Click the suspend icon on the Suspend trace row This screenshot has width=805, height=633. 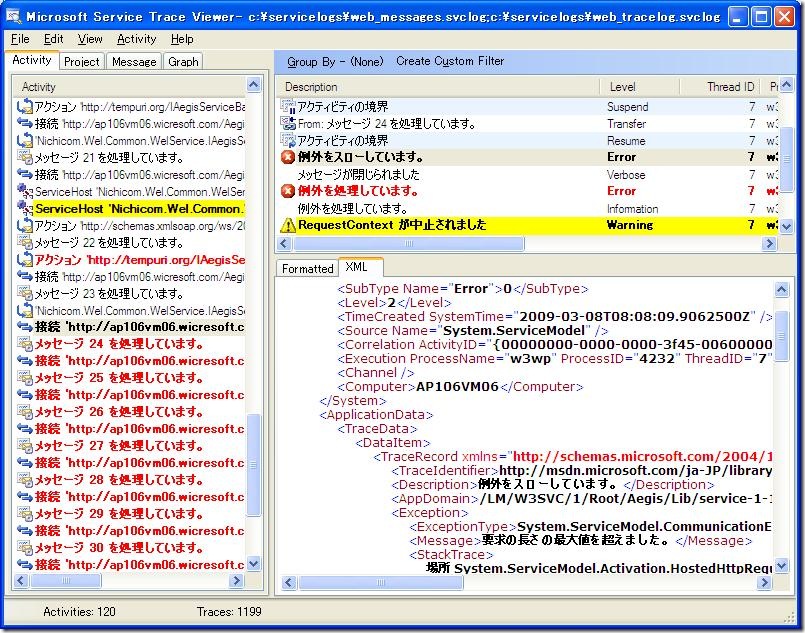tap(288, 106)
